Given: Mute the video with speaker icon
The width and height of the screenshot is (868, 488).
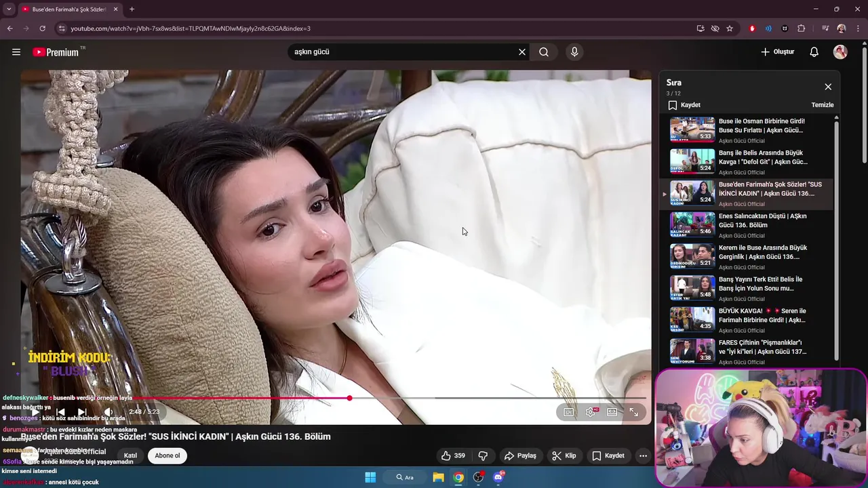Looking at the screenshot, I should point(108,411).
